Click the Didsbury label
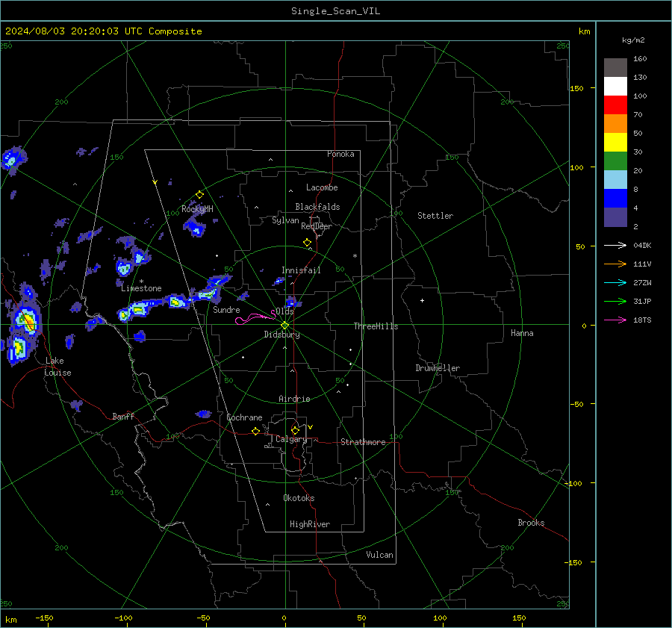Image resolution: width=672 pixels, height=628 pixels. click(x=281, y=335)
